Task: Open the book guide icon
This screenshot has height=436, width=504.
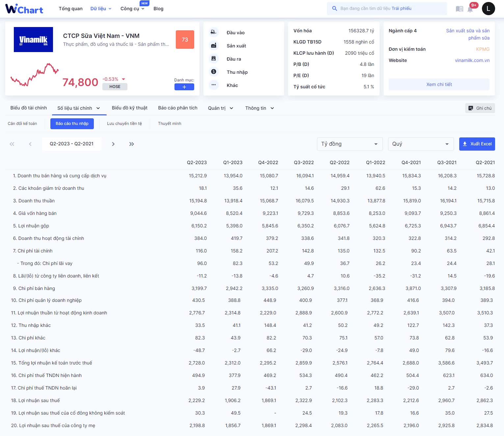Action: pos(459,9)
